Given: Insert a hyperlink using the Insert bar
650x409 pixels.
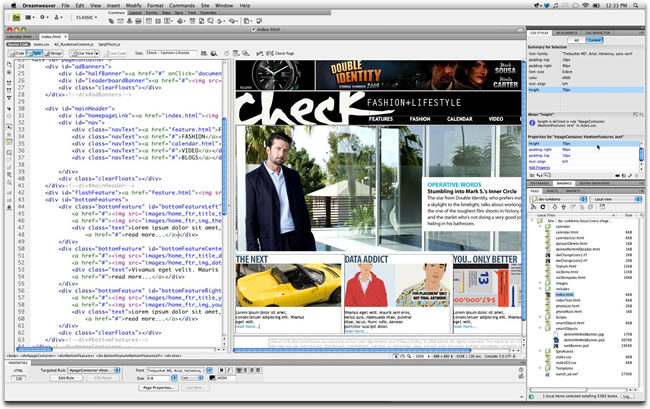Looking at the screenshot, I should [x=111, y=21].
